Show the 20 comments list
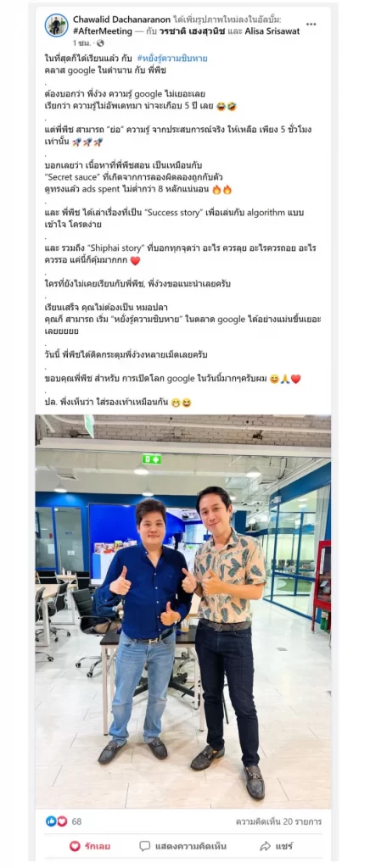 click(x=278, y=821)
